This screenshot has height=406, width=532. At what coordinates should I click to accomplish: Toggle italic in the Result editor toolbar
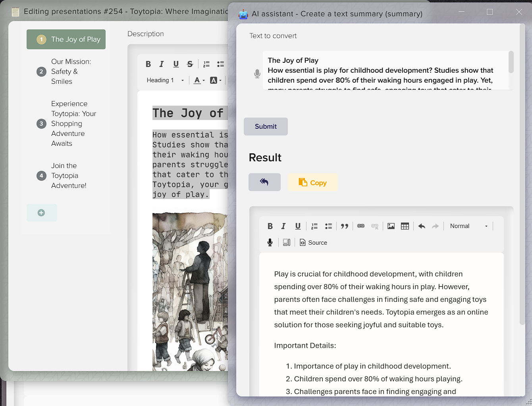283,226
